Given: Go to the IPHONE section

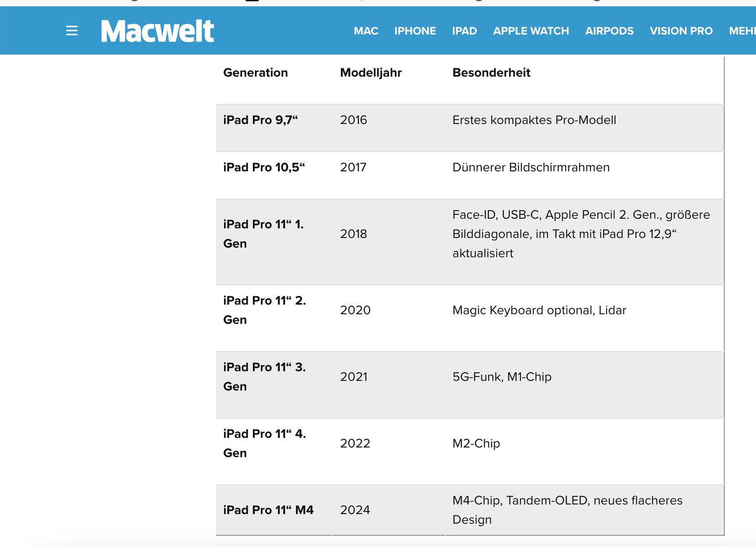Looking at the screenshot, I should [415, 31].
